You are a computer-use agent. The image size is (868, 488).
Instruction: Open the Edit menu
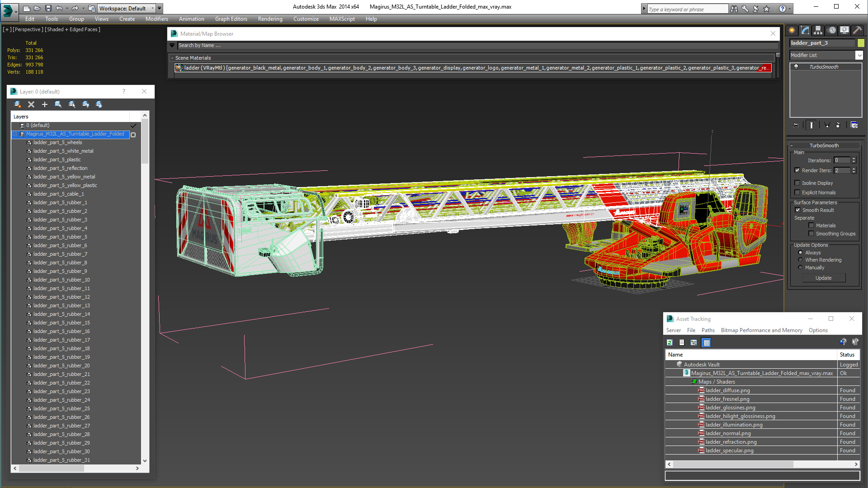tap(30, 19)
